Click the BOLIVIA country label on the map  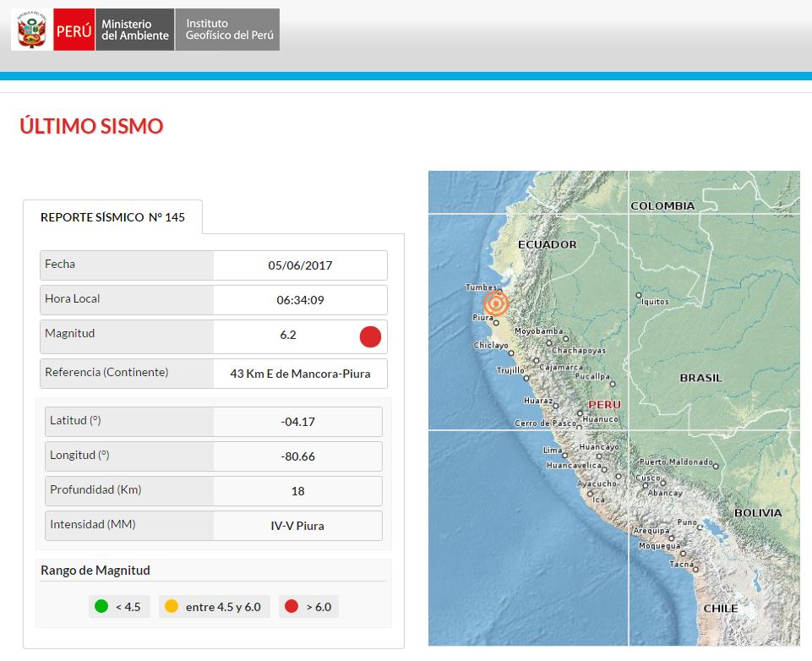(x=758, y=513)
